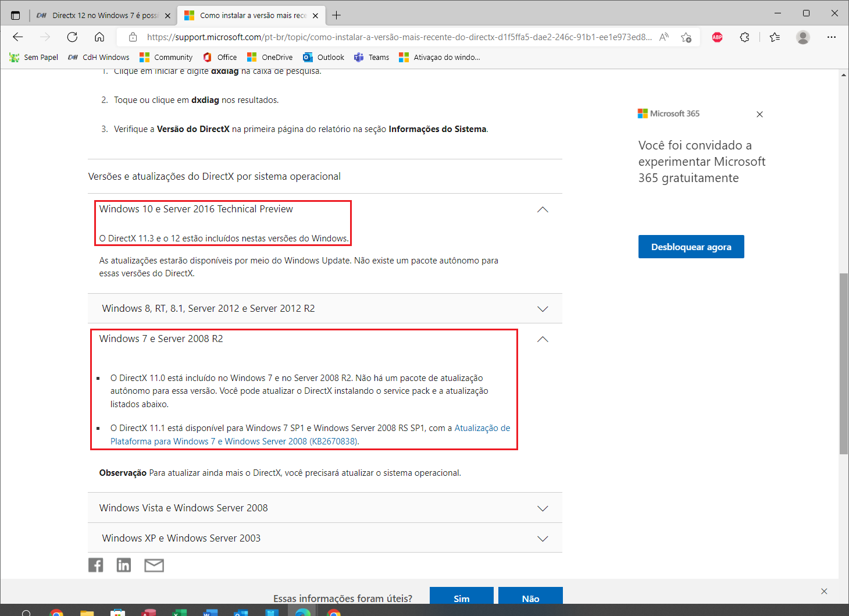Open the Community bookmark
849x616 pixels.
[166, 58]
